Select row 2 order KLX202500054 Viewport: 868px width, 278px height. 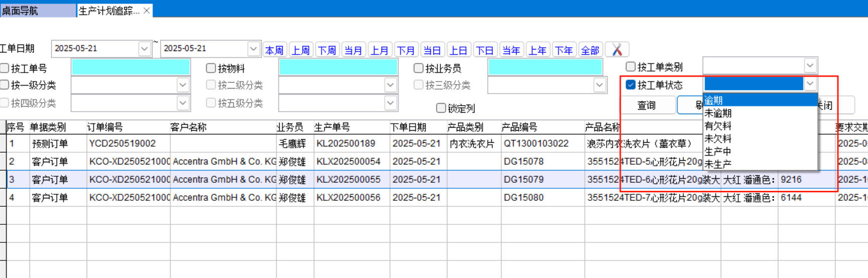(348, 161)
